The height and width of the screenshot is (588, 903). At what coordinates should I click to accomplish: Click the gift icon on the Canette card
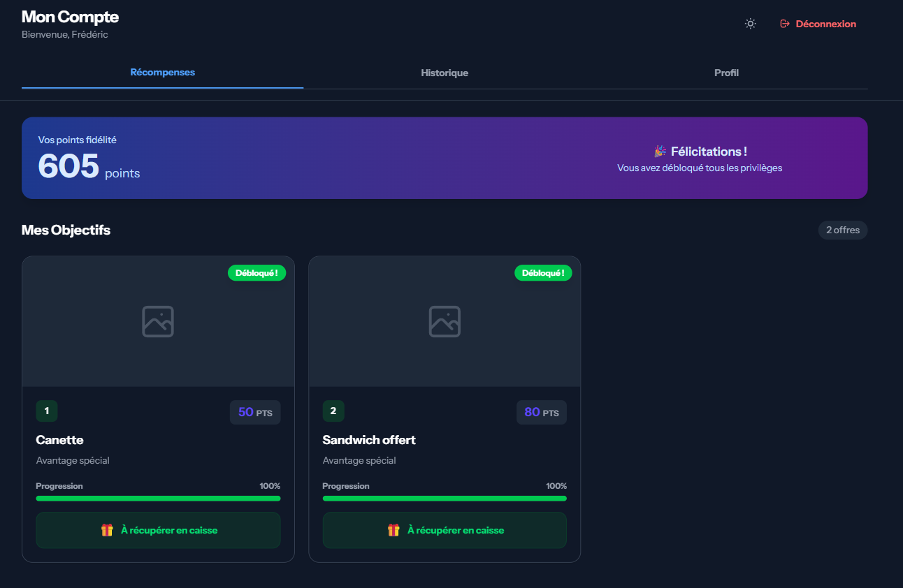(x=106, y=529)
